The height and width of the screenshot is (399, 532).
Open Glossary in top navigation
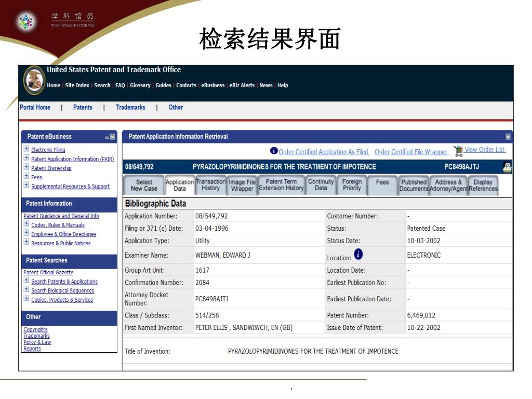[140, 86]
